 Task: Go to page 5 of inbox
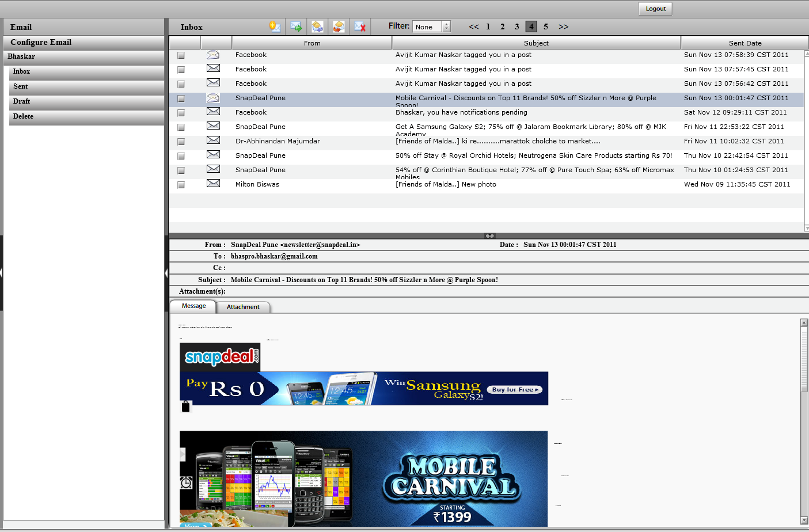(546, 26)
